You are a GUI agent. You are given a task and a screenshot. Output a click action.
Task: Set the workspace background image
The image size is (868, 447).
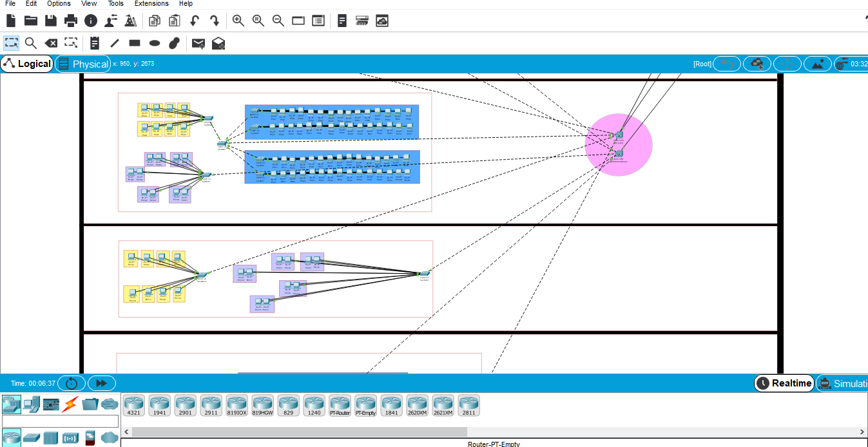817,64
